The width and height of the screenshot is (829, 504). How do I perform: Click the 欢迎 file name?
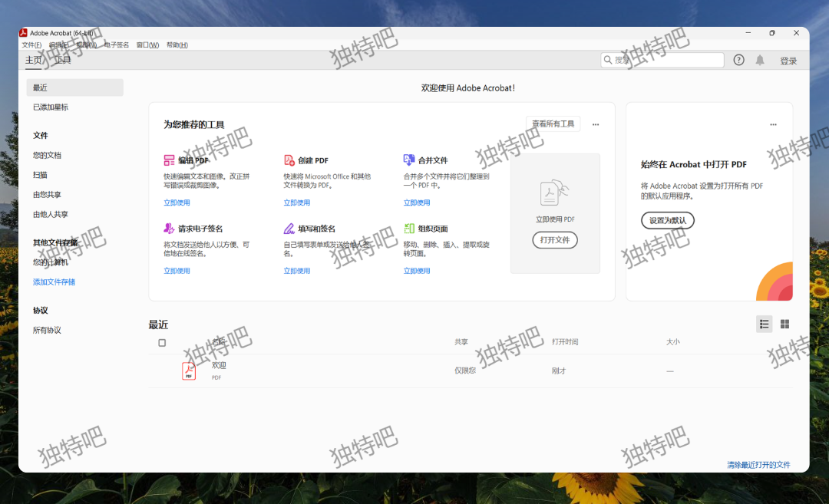(x=219, y=365)
